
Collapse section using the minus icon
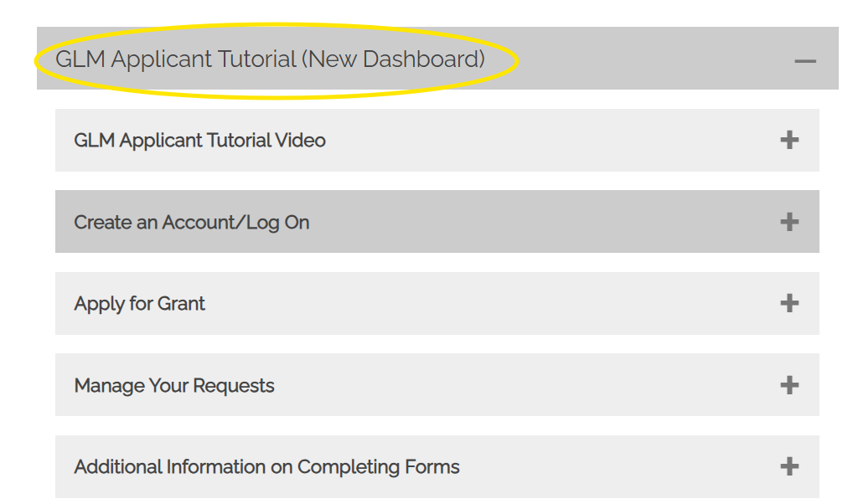[x=804, y=60]
